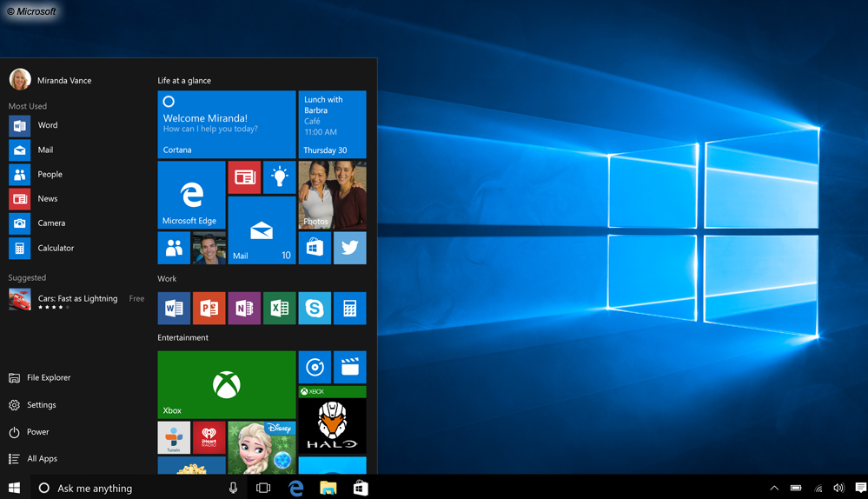
Task: Launch Edge from the taskbar
Action: tap(296, 488)
